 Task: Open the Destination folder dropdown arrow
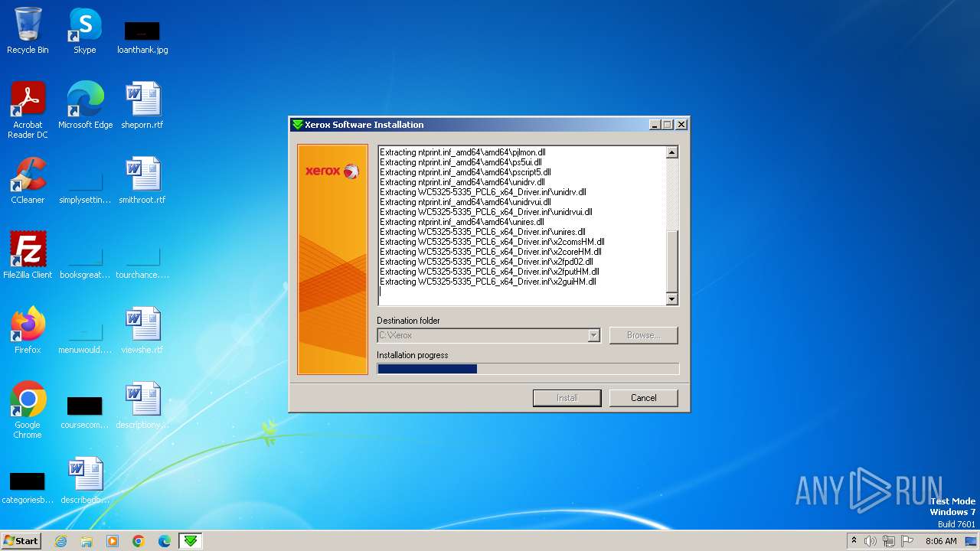[593, 335]
